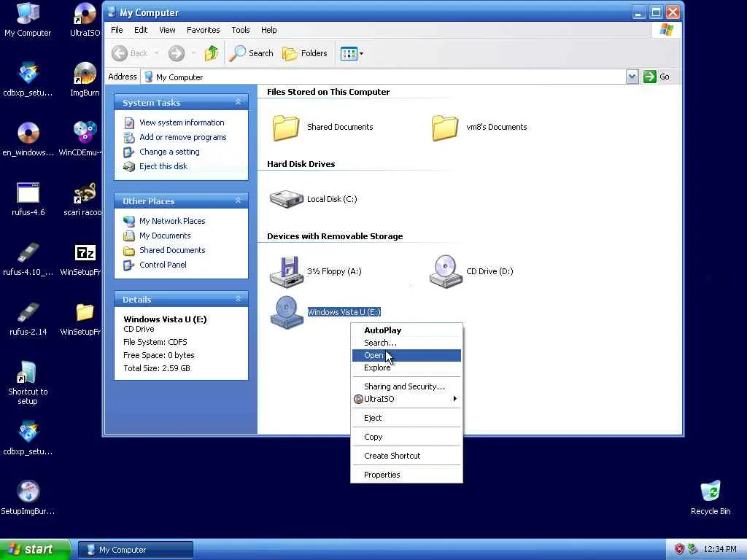Select the My Computer desktop icon
Screen dimensions: 747x560
(28, 20)
